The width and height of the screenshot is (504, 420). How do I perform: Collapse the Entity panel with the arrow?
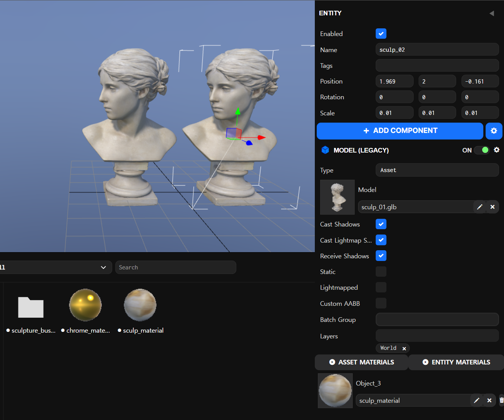coord(492,13)
